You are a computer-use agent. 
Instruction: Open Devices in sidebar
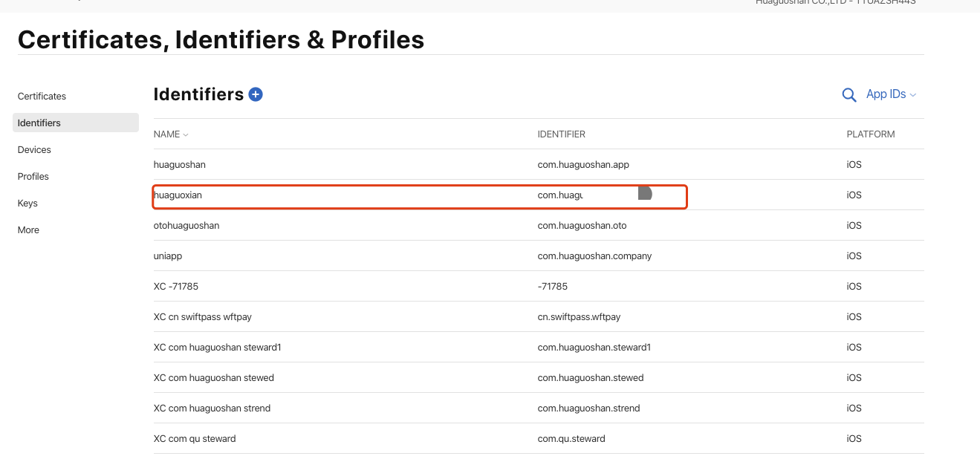pyautogui.click(x=34, y=149)
